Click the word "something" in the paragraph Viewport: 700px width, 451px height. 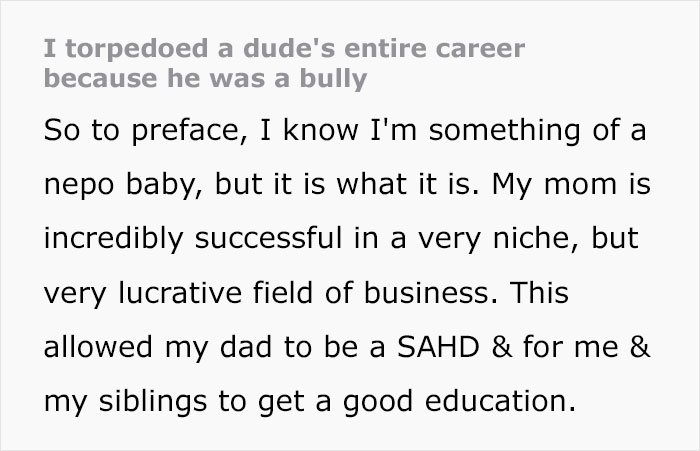pos(501,130)
